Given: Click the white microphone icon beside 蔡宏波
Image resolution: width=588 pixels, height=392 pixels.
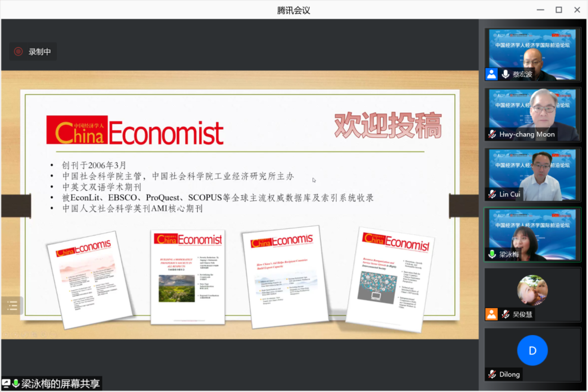Looking at the screenshot, I should click(505, 74).
